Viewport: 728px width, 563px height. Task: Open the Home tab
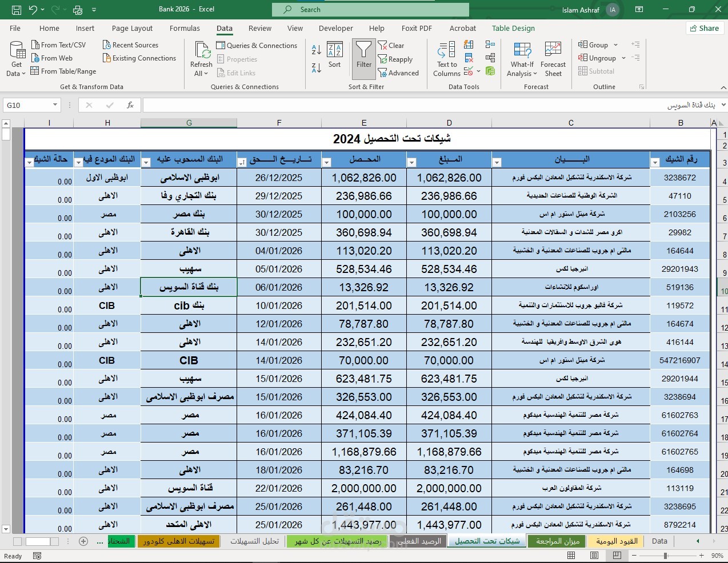click(49, 28)
